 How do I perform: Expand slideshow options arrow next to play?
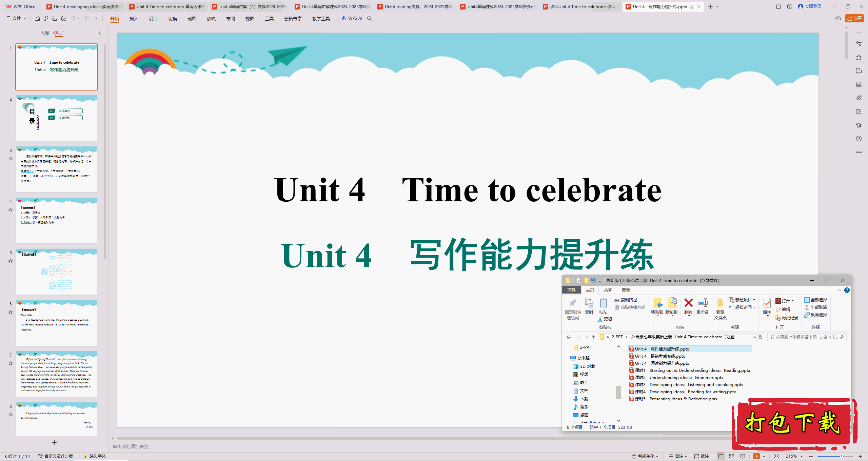click(764, 456)
